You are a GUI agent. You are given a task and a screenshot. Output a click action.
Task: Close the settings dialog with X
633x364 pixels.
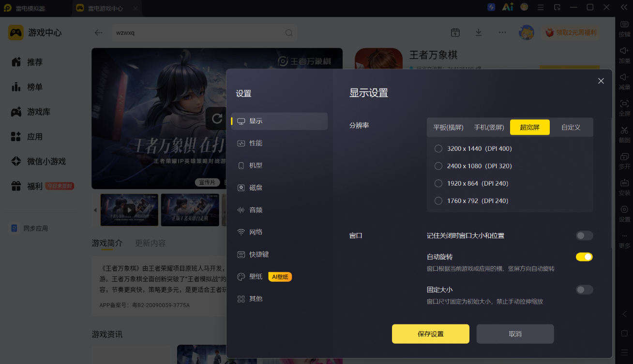coord(601,81)
